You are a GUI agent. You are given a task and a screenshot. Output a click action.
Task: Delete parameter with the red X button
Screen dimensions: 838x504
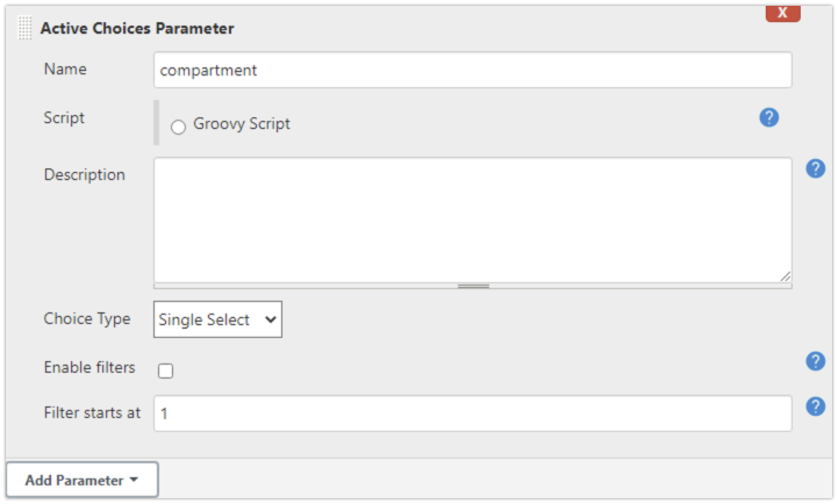point(782,13)
